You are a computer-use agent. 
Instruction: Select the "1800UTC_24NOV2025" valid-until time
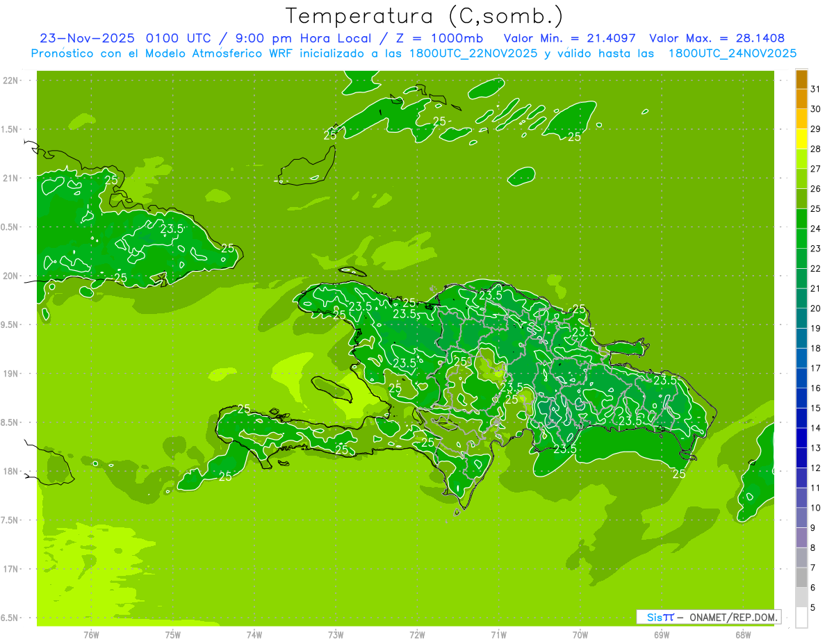[732, 53]
